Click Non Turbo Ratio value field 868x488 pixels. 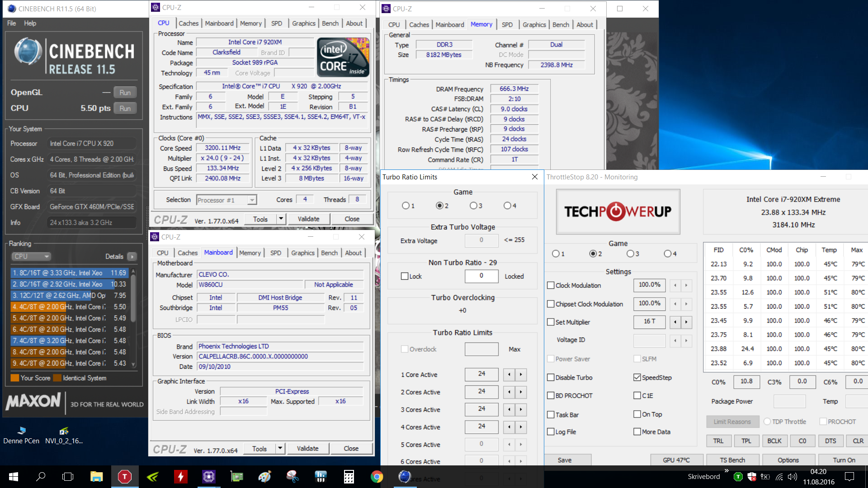tap(481, 276)
